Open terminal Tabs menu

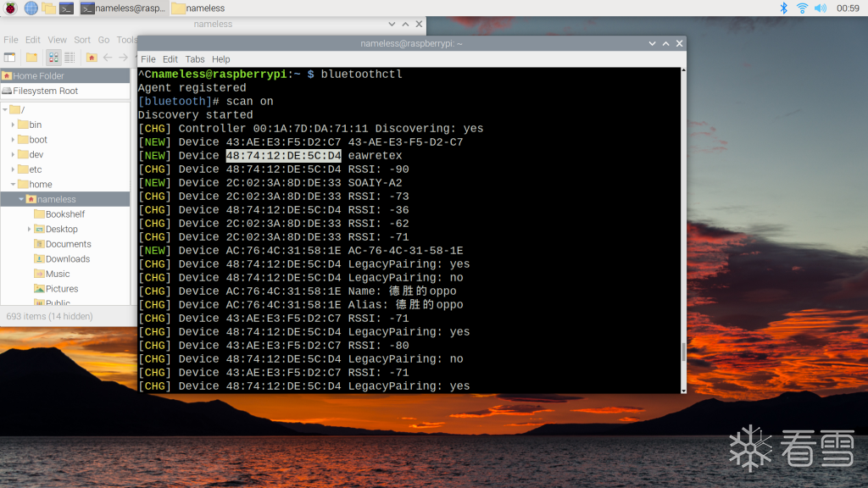click(x=194, y=59)
